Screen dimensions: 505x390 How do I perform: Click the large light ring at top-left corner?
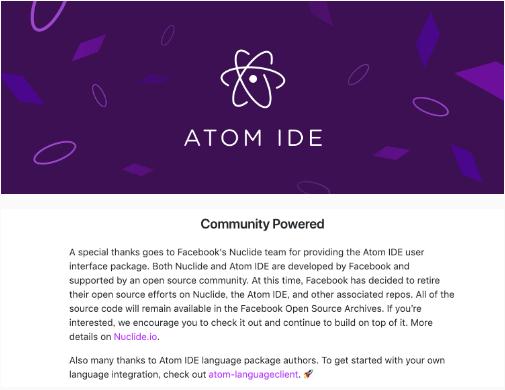(47, 15)
